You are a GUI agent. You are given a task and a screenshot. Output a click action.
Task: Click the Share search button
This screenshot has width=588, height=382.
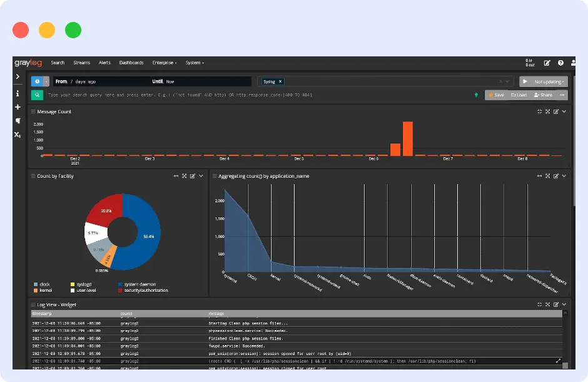(543, 95)
